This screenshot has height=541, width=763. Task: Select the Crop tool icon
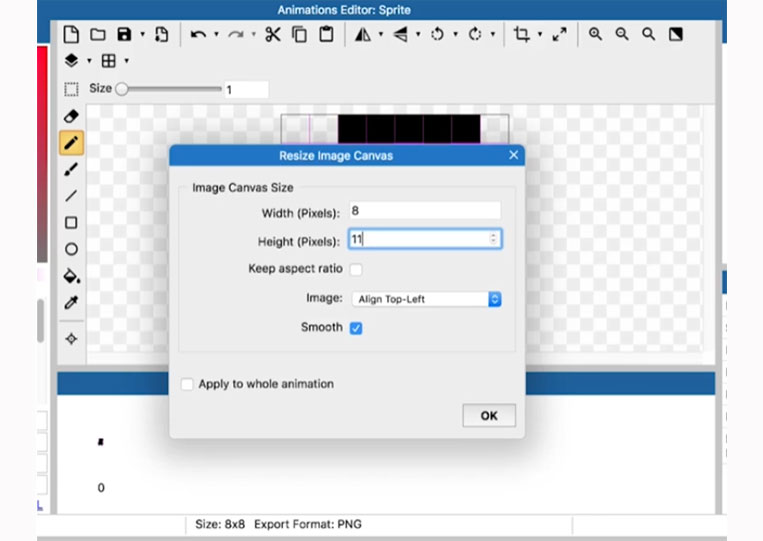pos(522,35)
